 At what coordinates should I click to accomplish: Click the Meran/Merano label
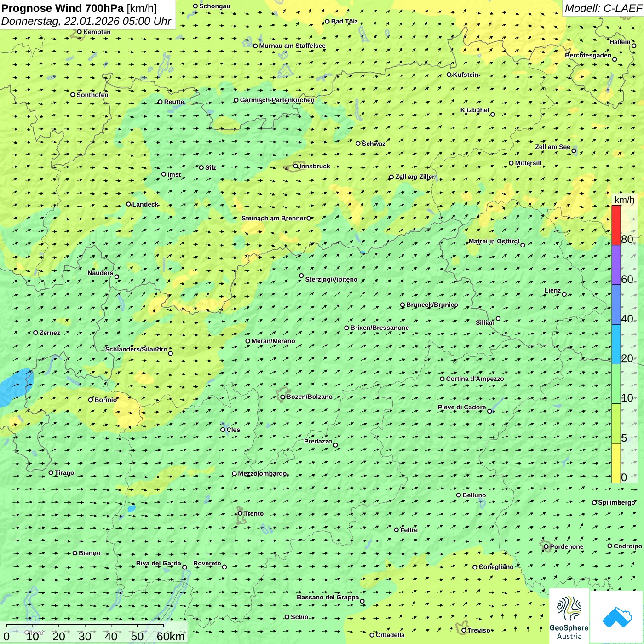point(273,341)
